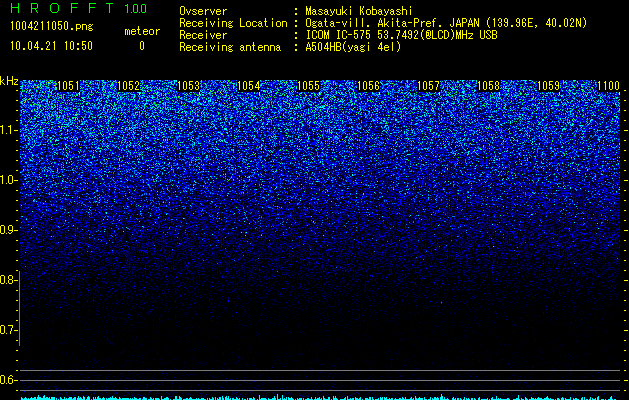Image resolution: width=629 pixels, height=400 pixels.
Task: Click the 1.0 kHz axis label
Action: coord(8,180)
